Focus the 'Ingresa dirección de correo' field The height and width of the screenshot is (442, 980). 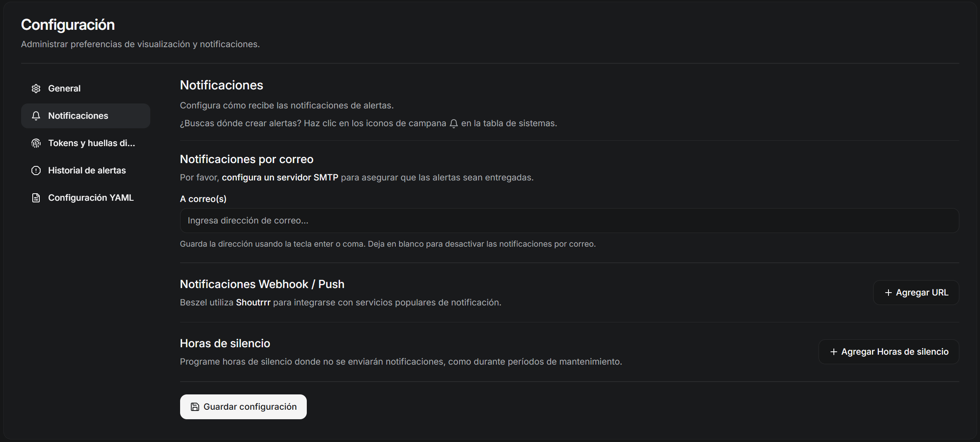pos(569,221)
